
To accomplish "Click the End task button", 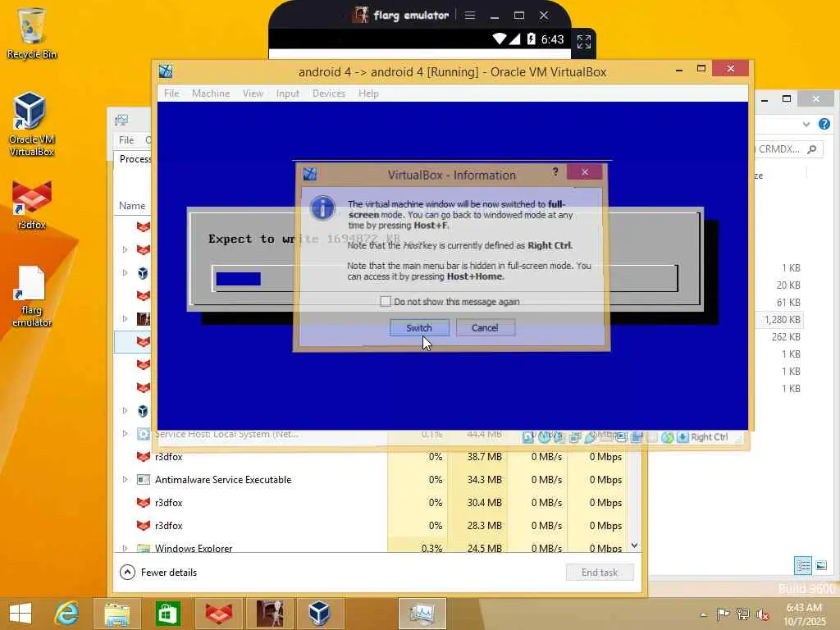I will click(x=600, y=572).
